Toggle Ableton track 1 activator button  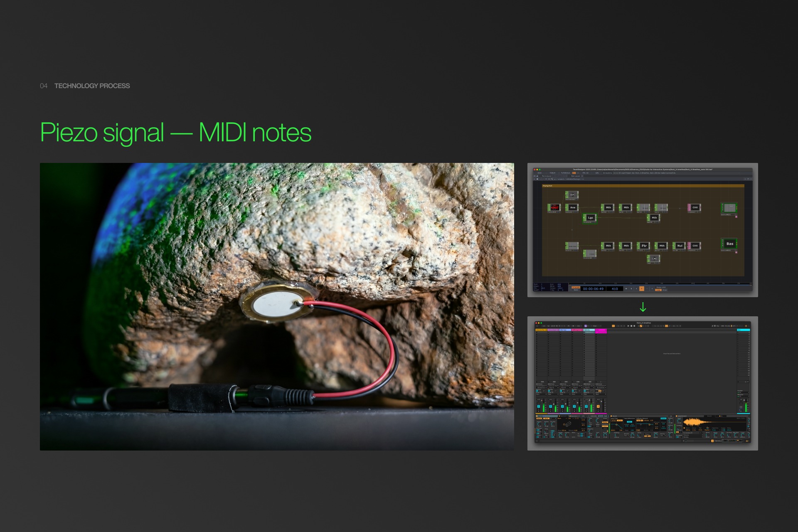point(539,406)
